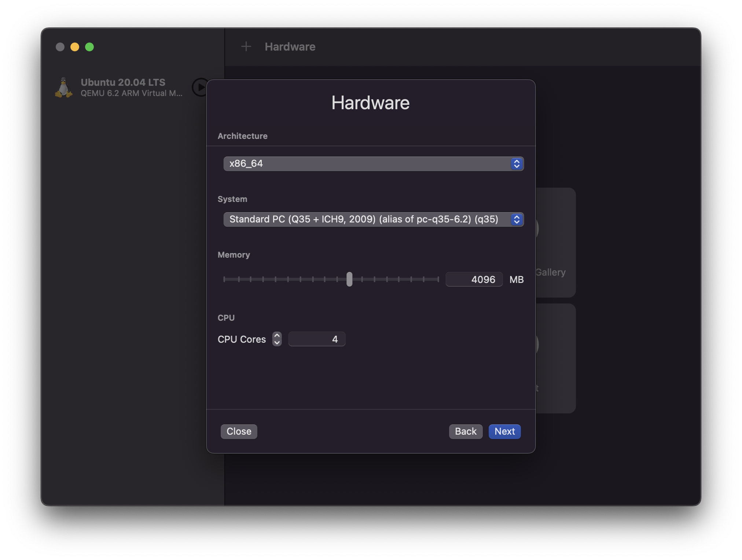
Task: Click the plus icon to add VM
Action: point(246,47)
